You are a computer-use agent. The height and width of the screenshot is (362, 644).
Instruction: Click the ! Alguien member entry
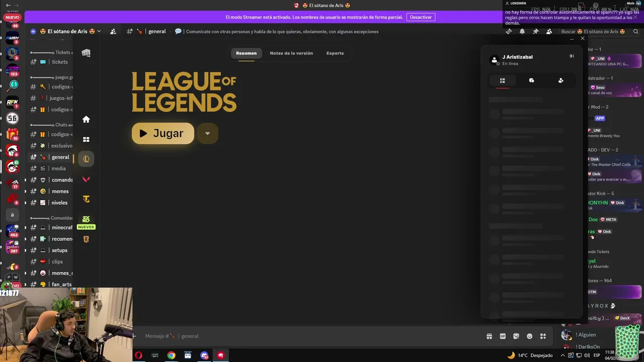point(586,335)
